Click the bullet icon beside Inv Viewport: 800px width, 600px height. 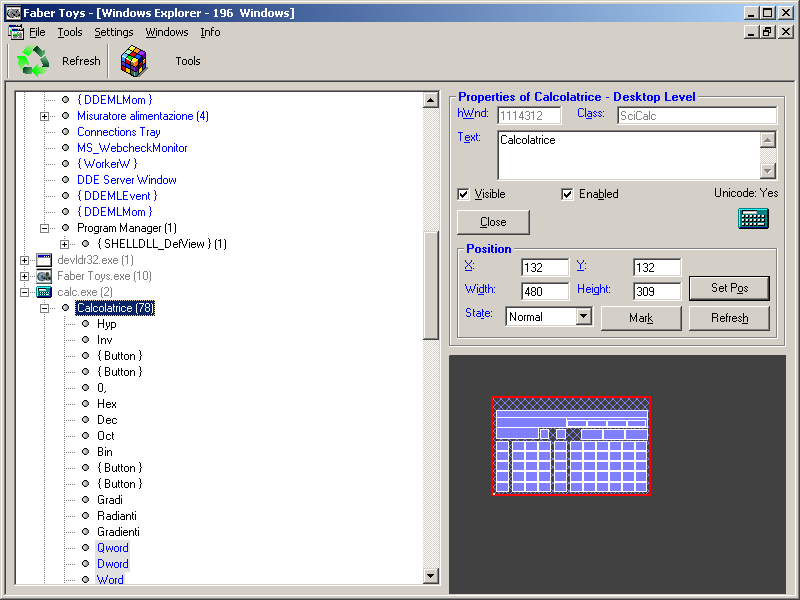(86, 340)
